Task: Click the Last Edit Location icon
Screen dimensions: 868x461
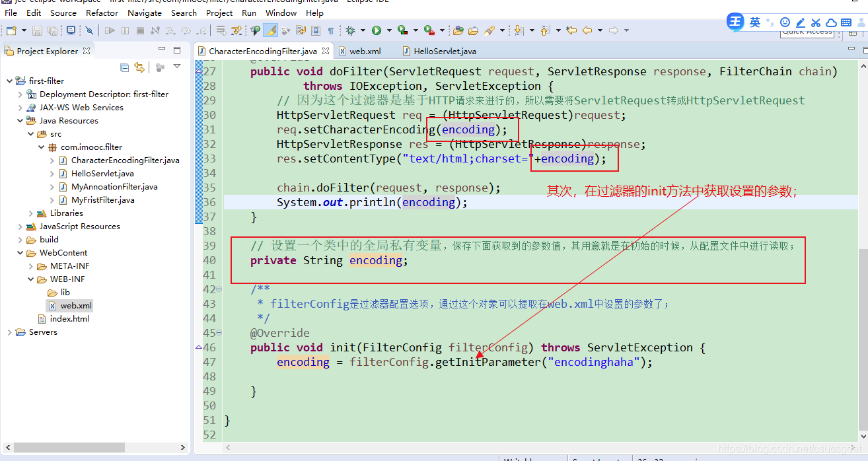Action: tap(571, 30)
